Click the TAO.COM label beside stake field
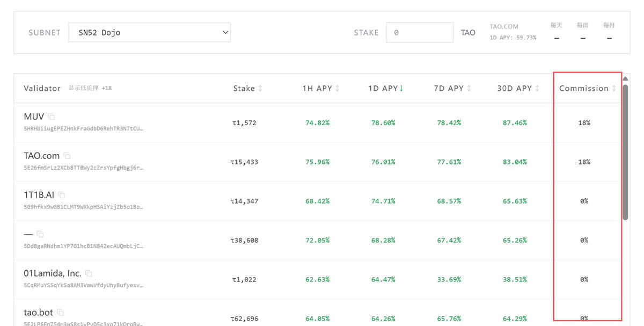Viewport: 644px width, 326px height. coord(504,26)
